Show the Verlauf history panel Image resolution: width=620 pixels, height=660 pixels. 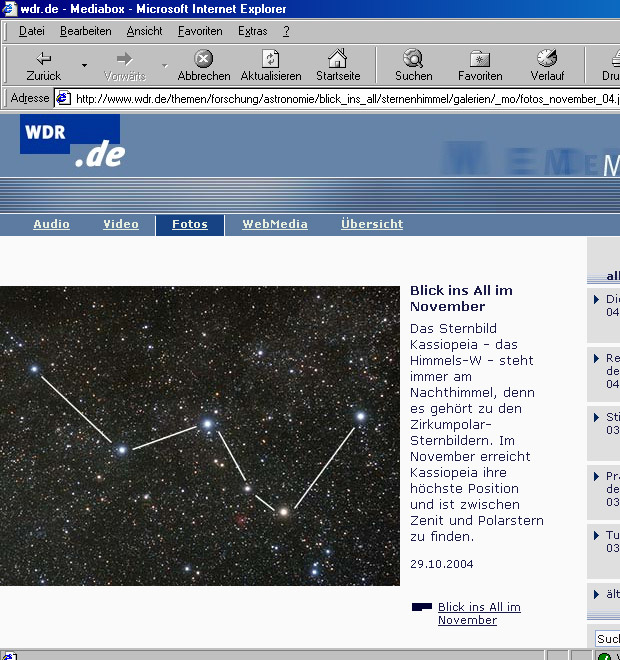(x=547, y=66)
